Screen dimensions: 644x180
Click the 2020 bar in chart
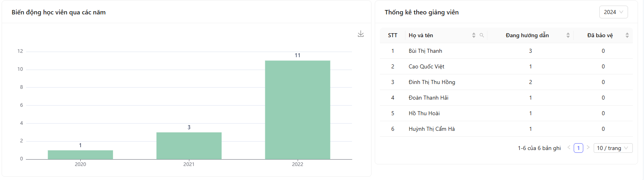80,155
